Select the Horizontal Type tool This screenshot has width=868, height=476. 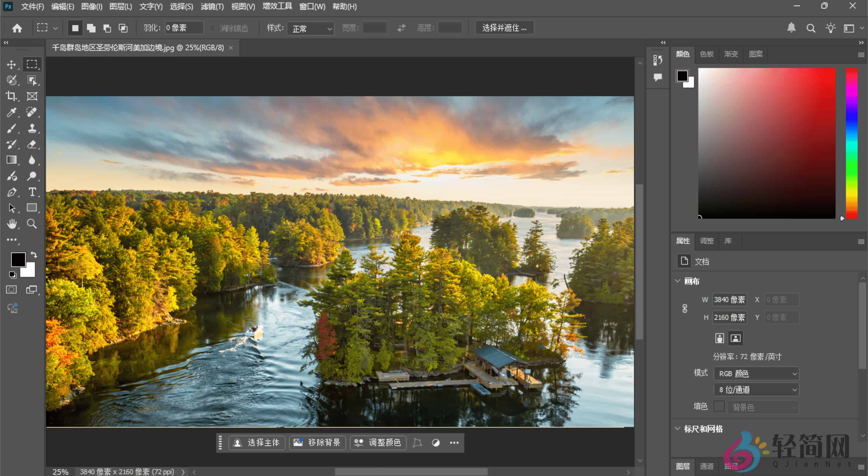(x=32, y=192)
